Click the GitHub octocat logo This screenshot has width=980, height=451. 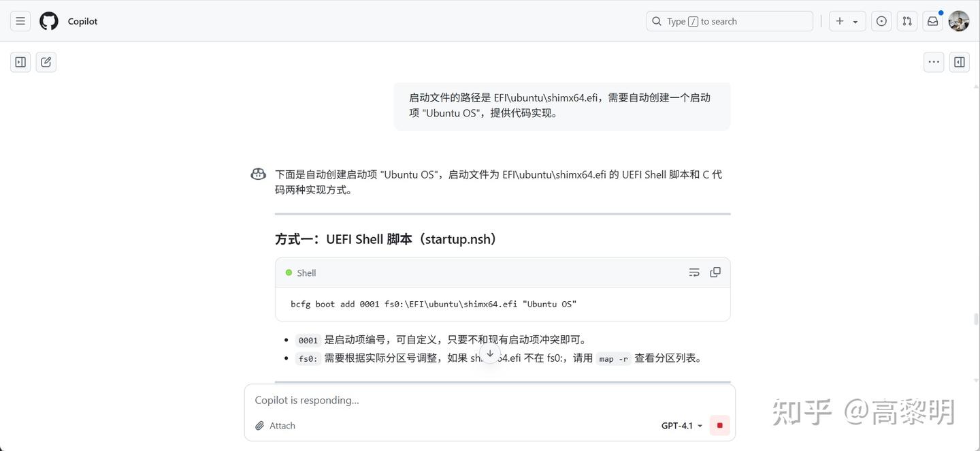[x=48, y=20]
